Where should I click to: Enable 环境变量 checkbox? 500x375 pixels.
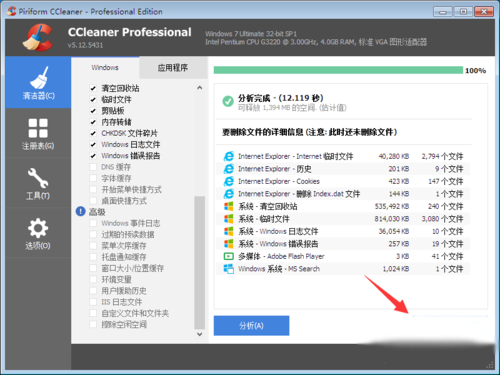(x=93, y=279)
